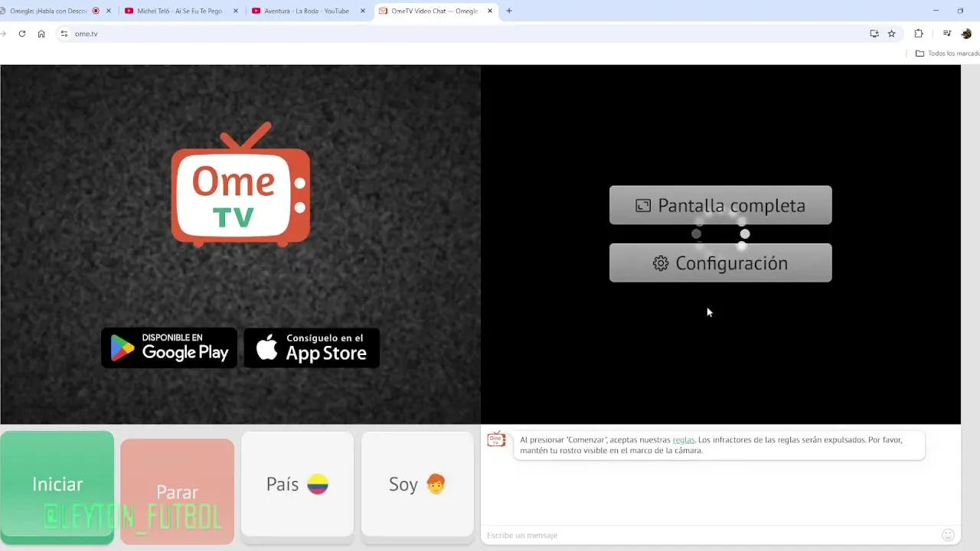Go to the browser home page
This screenshot has height=551, width=980.
pos(41,34)
